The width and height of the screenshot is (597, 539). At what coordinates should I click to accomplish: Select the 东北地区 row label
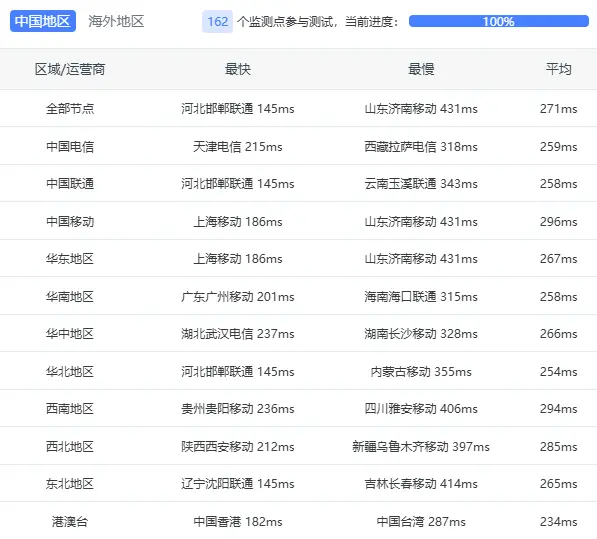coord(70,484)
